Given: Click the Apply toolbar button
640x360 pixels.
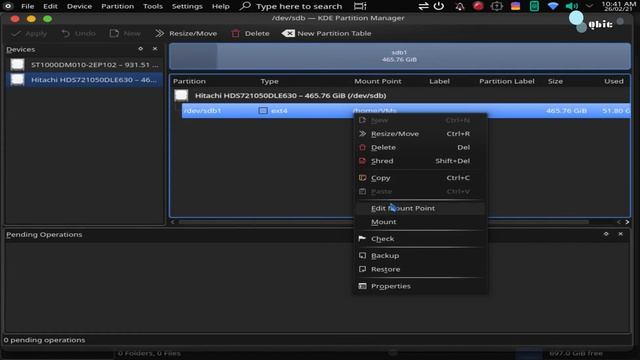Looking at the screenshot, I should pyautogui.click(x=29, y=33).
